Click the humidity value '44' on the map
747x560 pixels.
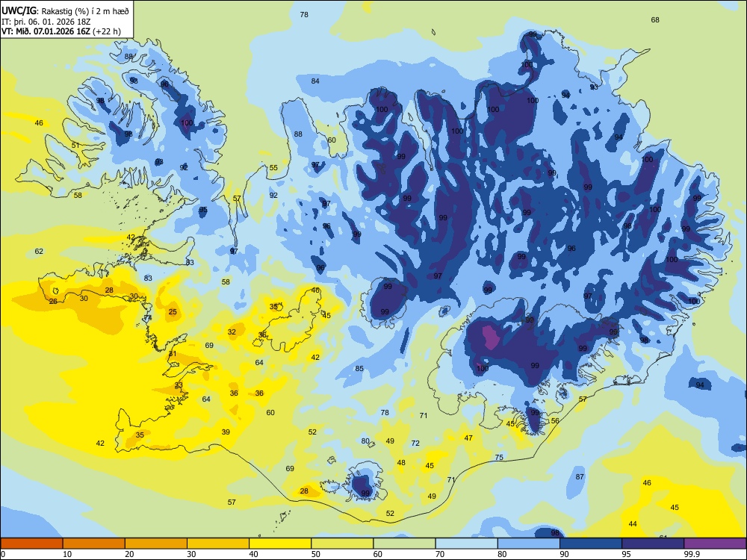pyautogui.click(x=633, y=524)
